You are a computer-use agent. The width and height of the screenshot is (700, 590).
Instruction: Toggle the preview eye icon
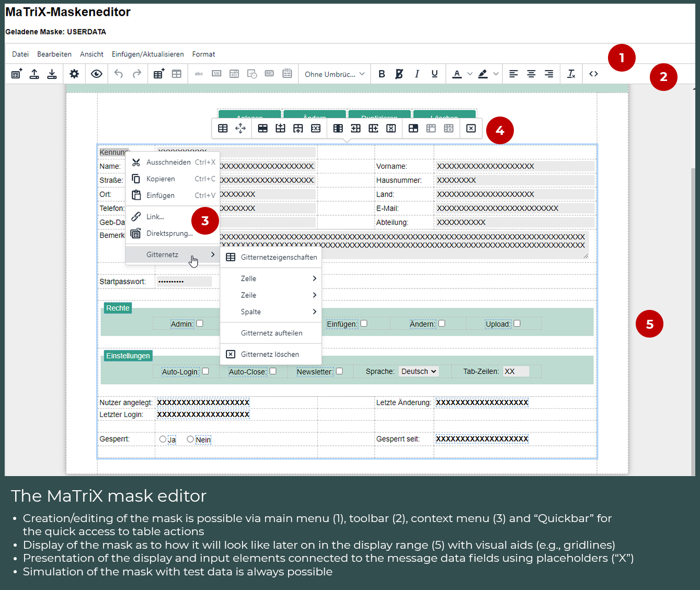click(97, 74)
